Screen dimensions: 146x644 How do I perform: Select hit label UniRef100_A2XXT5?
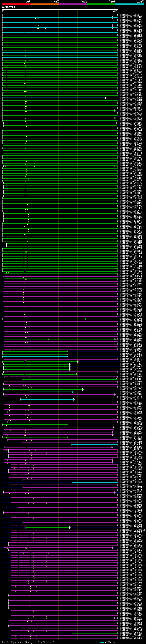click(x=131, y=75)
